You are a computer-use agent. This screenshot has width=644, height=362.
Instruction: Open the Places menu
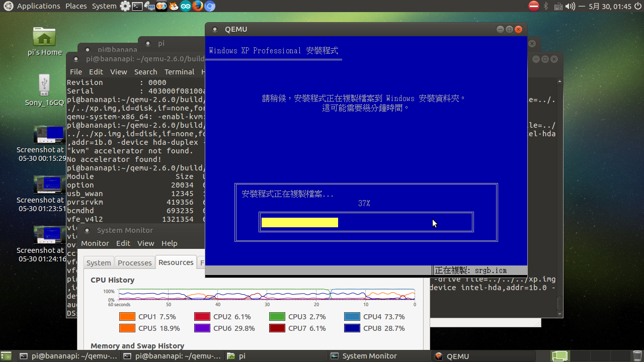[x=76, y=6]
